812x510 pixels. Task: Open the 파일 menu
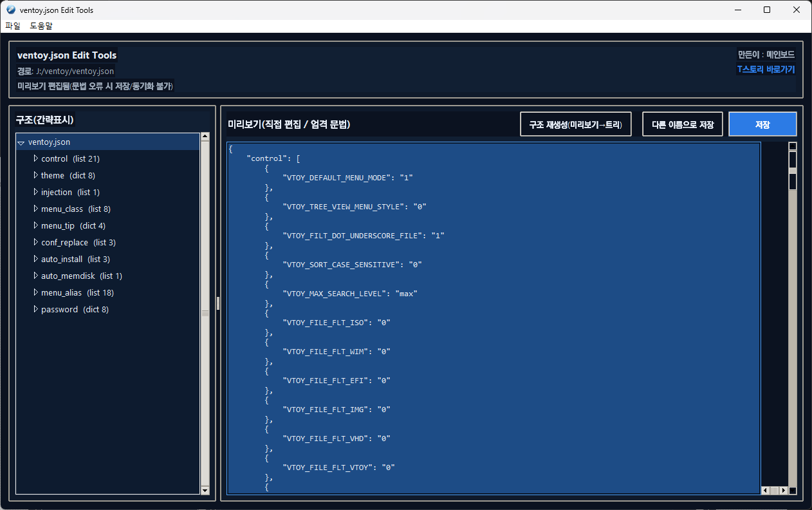[13, 26]
